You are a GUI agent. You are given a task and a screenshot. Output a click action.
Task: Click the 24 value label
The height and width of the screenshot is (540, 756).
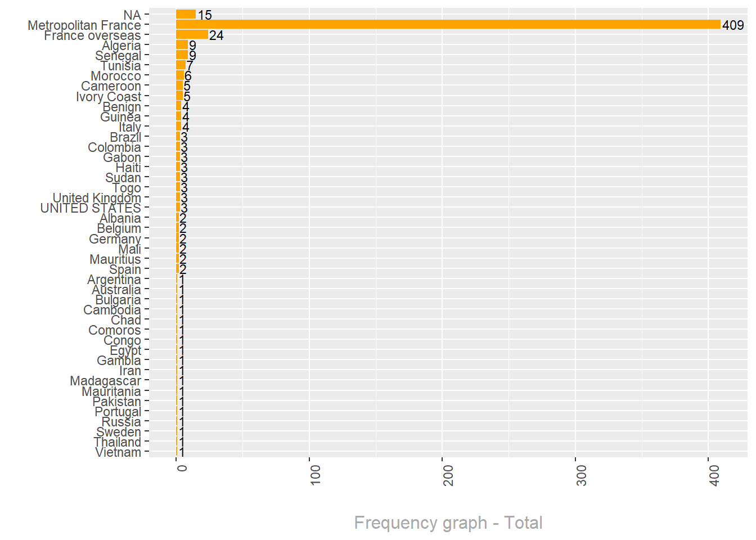(216, 35)
